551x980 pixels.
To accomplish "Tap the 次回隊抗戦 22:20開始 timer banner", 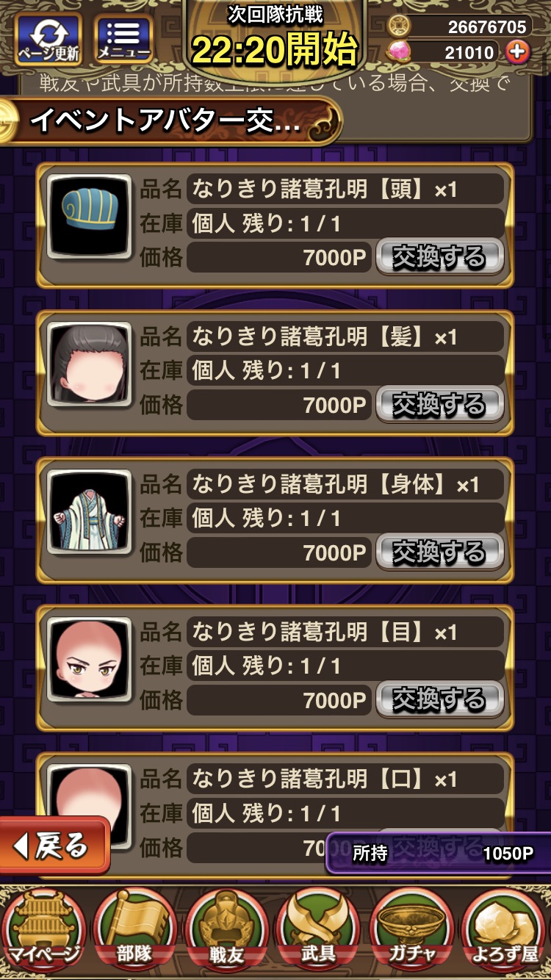I will pos(275,38).
